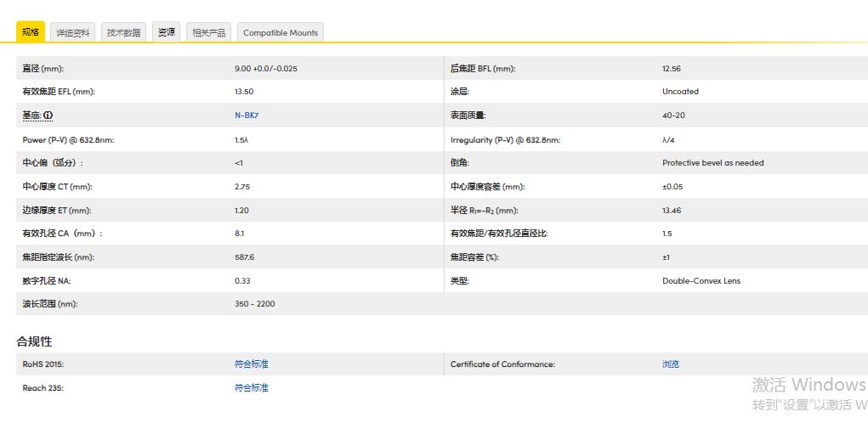
Task: Click the 基底 label with dotted underline
Action: [x=31, y=116]
